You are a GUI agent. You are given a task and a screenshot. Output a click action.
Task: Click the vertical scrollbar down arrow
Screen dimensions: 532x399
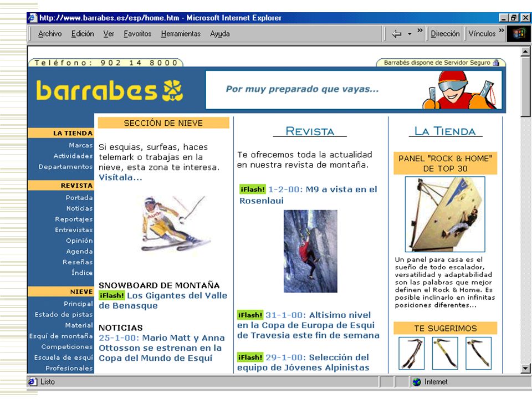(x=525, y=368)
